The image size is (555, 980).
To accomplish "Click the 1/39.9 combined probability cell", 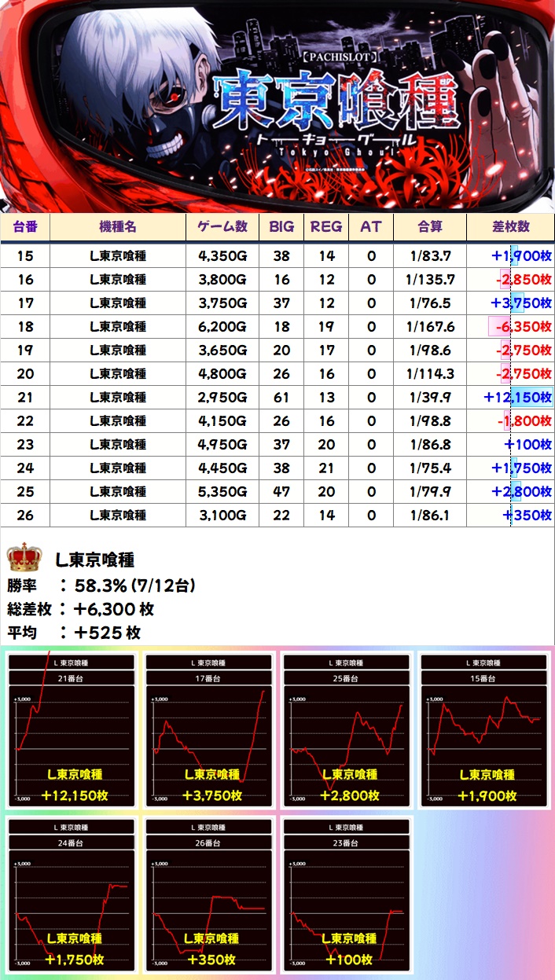I will point(430,398).
